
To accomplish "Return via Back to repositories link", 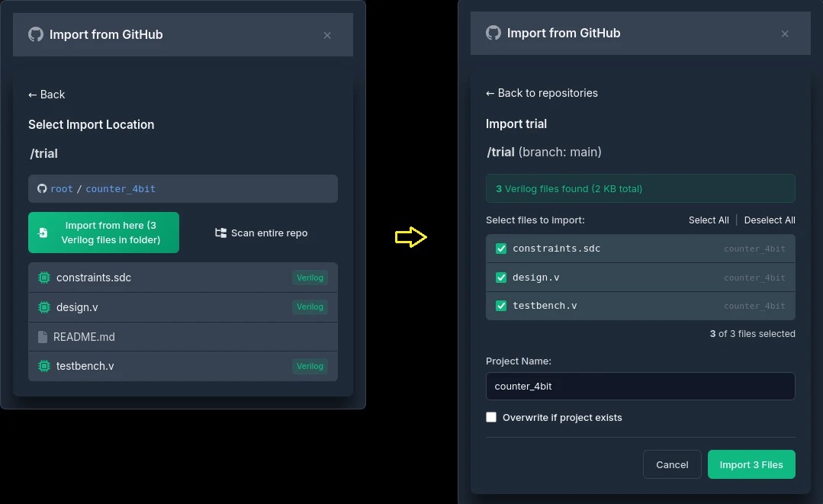I will [542, 93].
